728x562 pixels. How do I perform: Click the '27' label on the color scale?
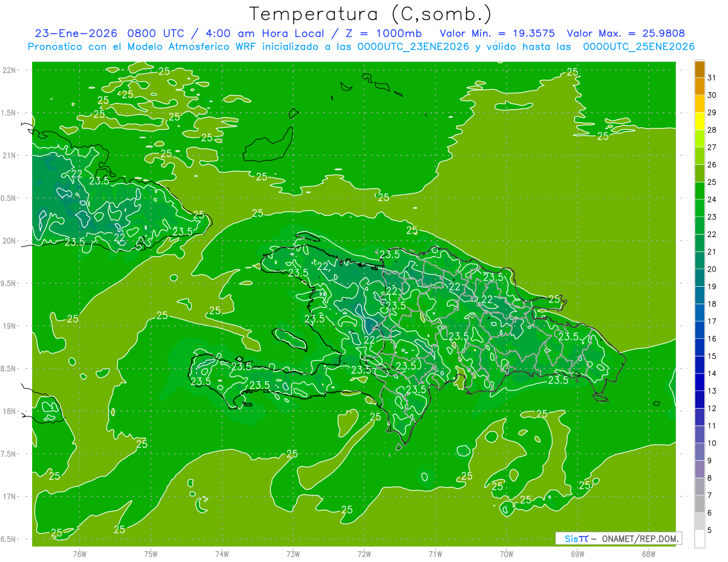(x=712, y=147)
